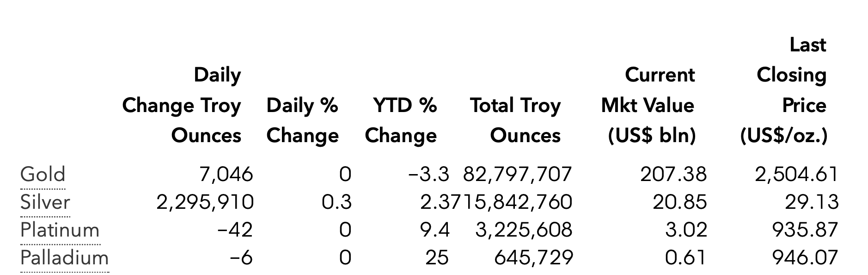Click Palladium's YTD change value 25
Image resolution: width=868 pixels, height=275 pixels.
(437, 258)
